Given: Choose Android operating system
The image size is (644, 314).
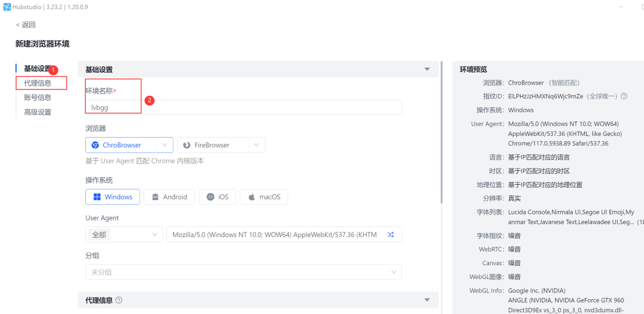Looking at the screenshot, I should tap(169, 197).
